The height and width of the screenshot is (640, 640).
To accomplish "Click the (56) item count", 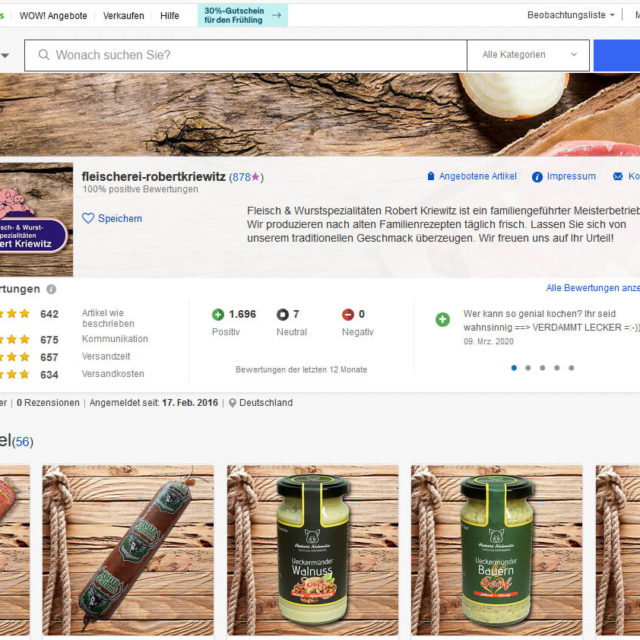I will [22, 442].
